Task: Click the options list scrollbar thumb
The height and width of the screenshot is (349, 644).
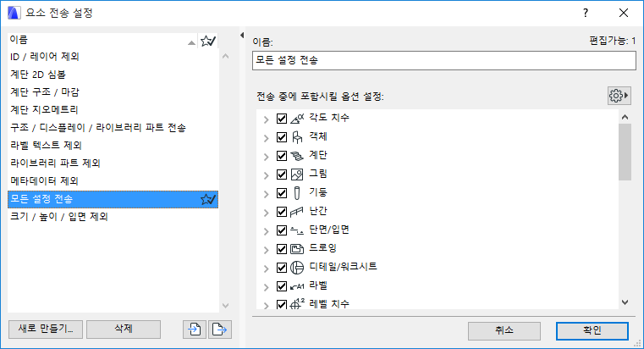Action: [625, 152]
